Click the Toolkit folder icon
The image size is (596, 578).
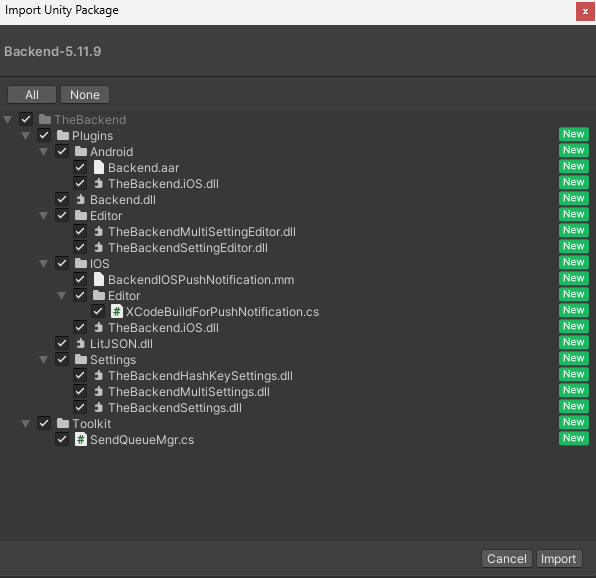pos(63,423)
